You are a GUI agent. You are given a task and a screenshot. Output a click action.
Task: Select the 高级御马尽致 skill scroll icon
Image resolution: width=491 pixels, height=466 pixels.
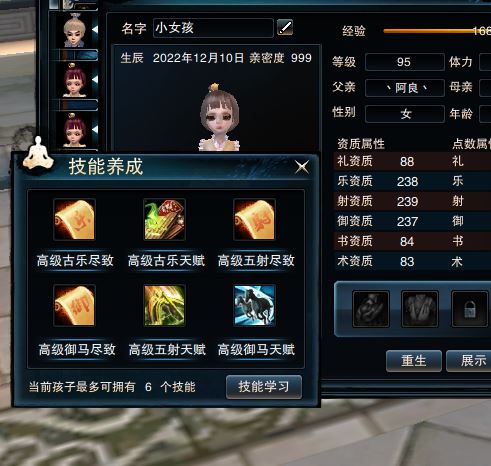pyautogui.click(x=74, y=305)
